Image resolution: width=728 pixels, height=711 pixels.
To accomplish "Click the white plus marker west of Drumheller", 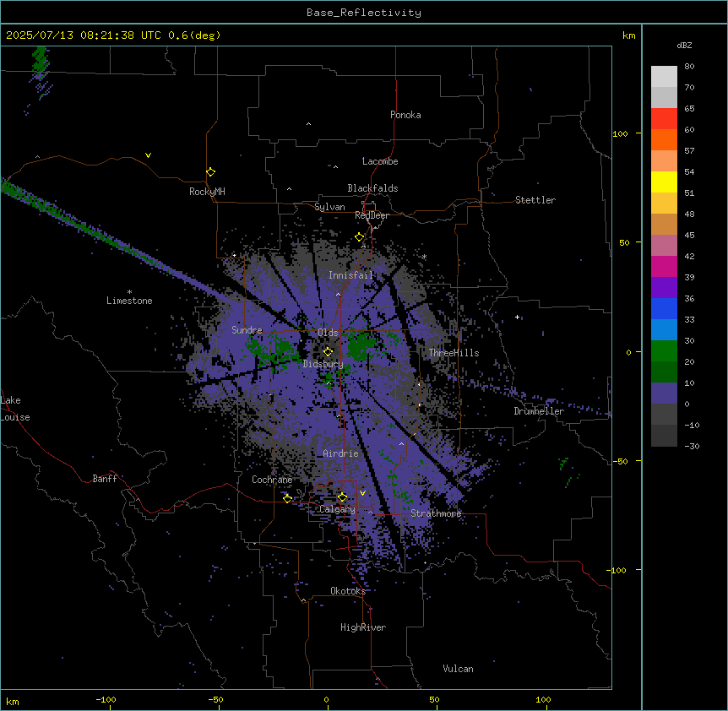I will [x=517, y=317].
